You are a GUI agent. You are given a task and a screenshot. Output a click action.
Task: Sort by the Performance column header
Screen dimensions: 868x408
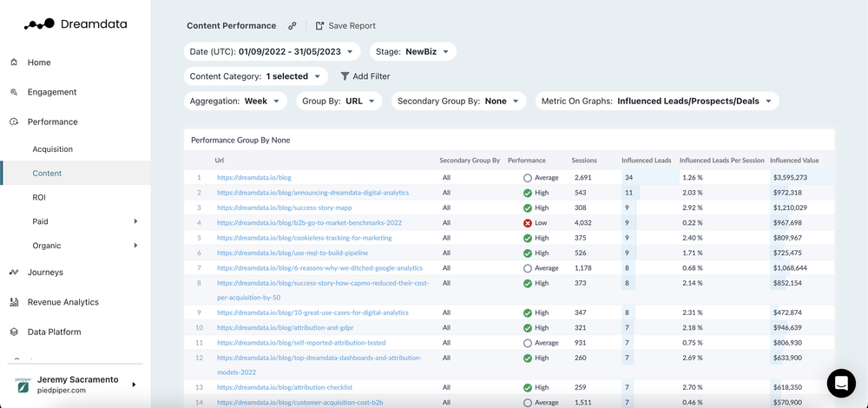point(527,161)
